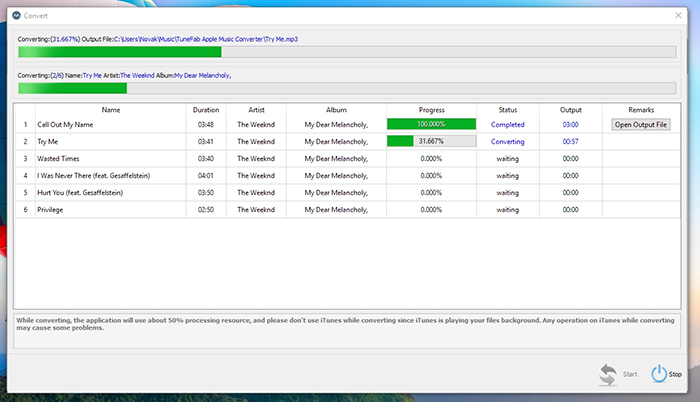Click the 31.667% progress cell
This screenshot has height=402, width=700.
pyautogui.click(x=431, y=141)
